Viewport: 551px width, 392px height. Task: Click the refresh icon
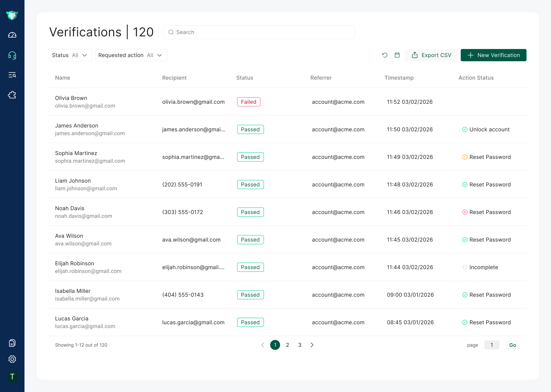click(x=385, y=55)
